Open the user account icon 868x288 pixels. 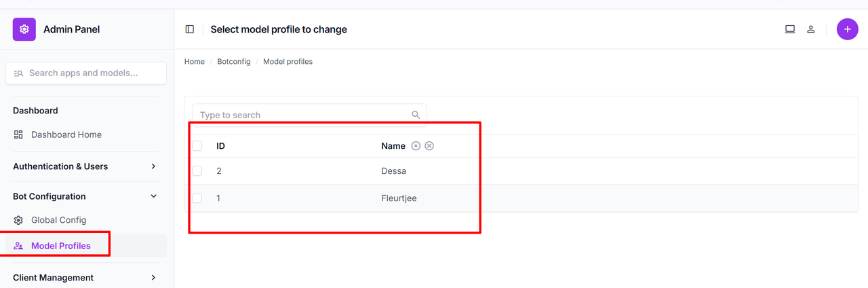[810, 29]
